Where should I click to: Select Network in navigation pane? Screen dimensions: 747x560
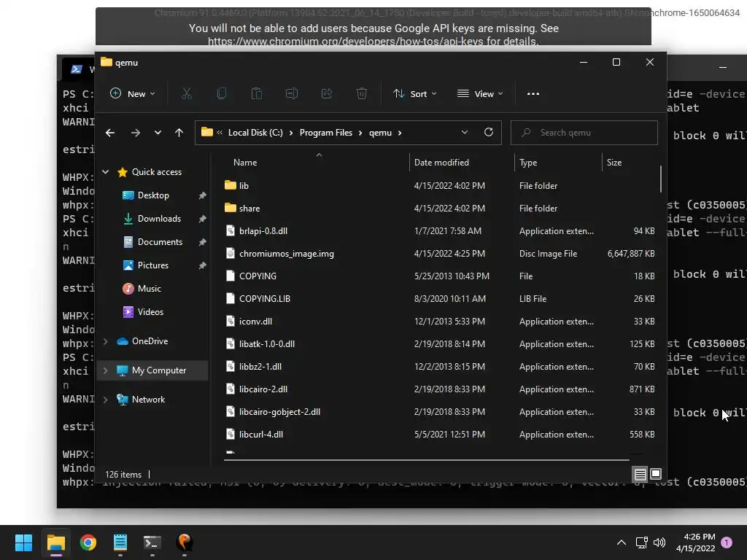tap(148, 400)
